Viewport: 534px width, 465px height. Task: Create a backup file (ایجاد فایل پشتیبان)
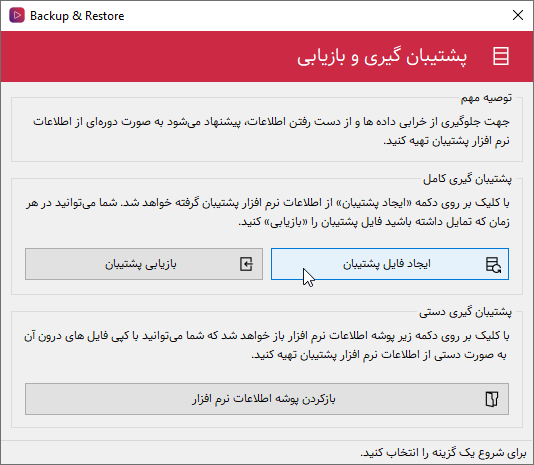coord(390,264)
